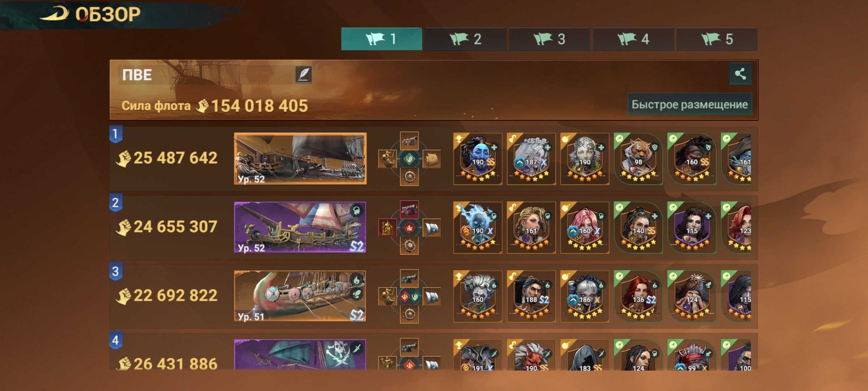
Task: Click the Быстрое размещение button
Action: tap(690, 104)
